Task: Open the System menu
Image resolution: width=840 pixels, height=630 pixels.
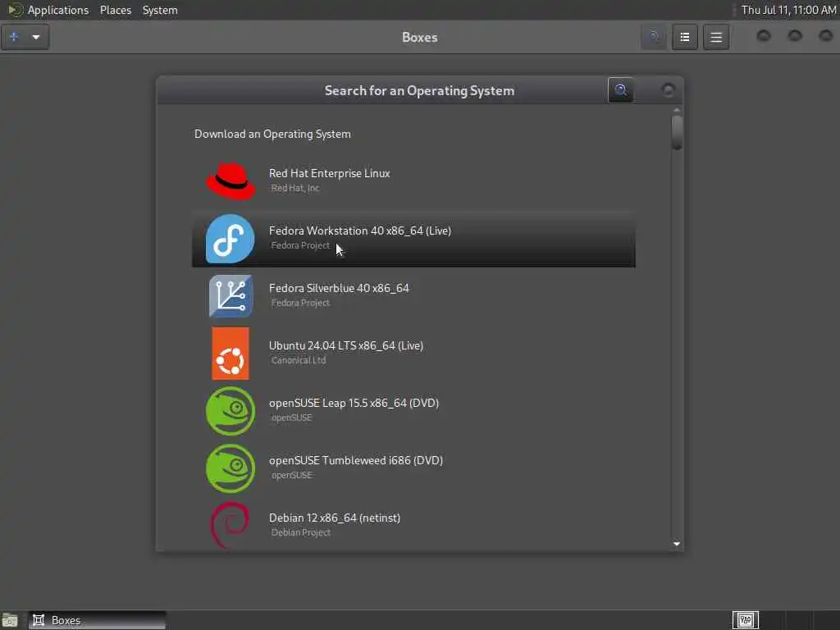Action: (x=160, y=10)
